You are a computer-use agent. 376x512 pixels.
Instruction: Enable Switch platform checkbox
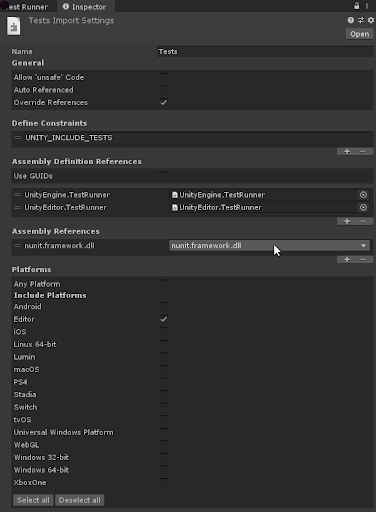coord(164,407)
